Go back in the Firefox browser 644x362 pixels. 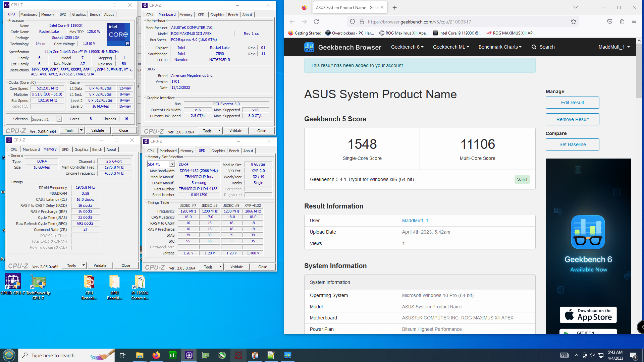pos(292,22)
